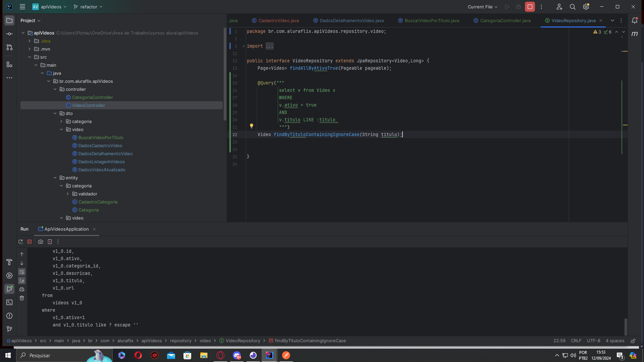Open DadosListagemVideos in project tree
Image resolution: width=644 pixels, height=362 pixels.
[x=101, y=162]
